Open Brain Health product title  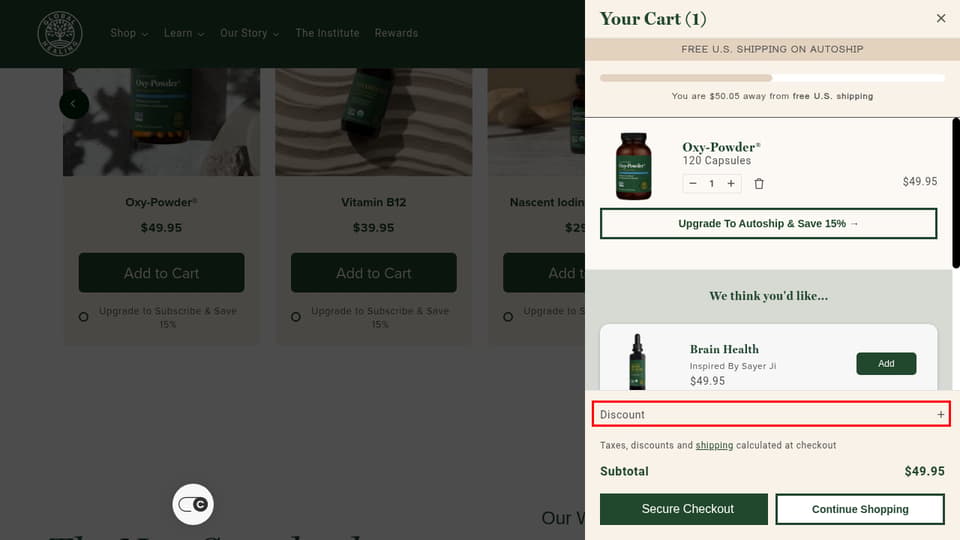[x=724, y=349]
